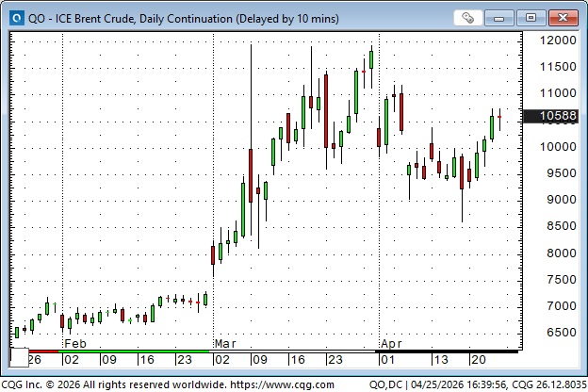This screenshot has width=588, height=392.
Task: Close the Brent Crude chart window
Action: click(x=563, y=17)
